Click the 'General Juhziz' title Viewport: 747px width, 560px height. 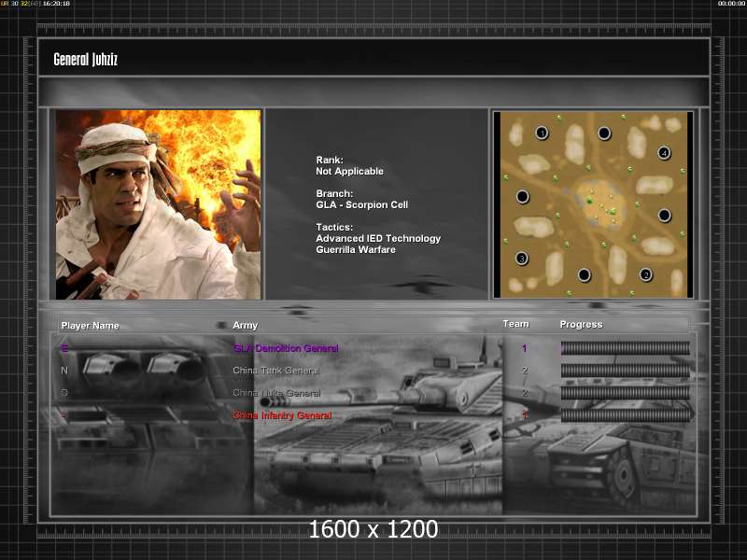(x=85, y=60)
